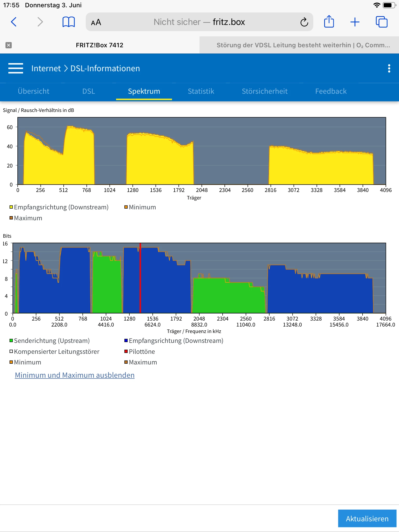Viewport: 399px width, 532px height.
Task: Open the three-dot options menu
Action: 389,68
